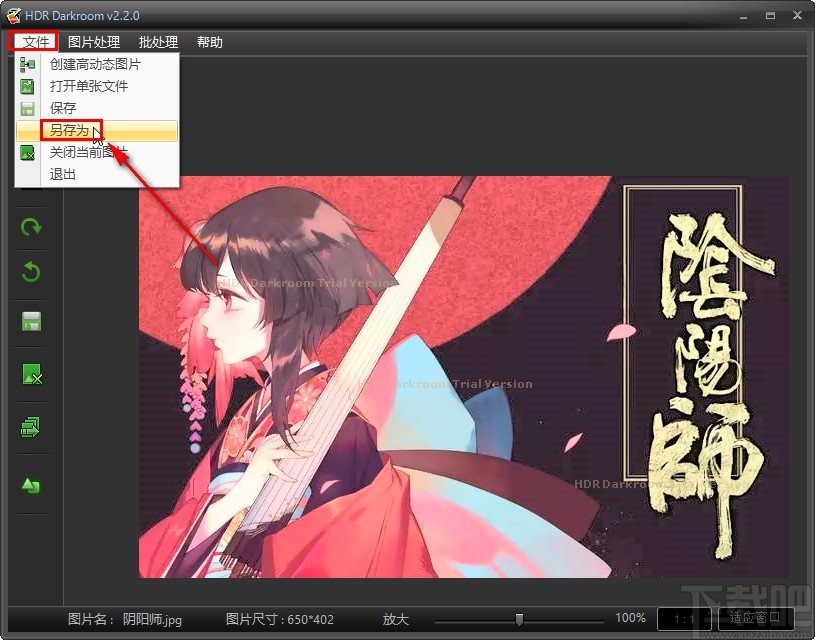Select 另存为 in file menu

tap(97, 130)
